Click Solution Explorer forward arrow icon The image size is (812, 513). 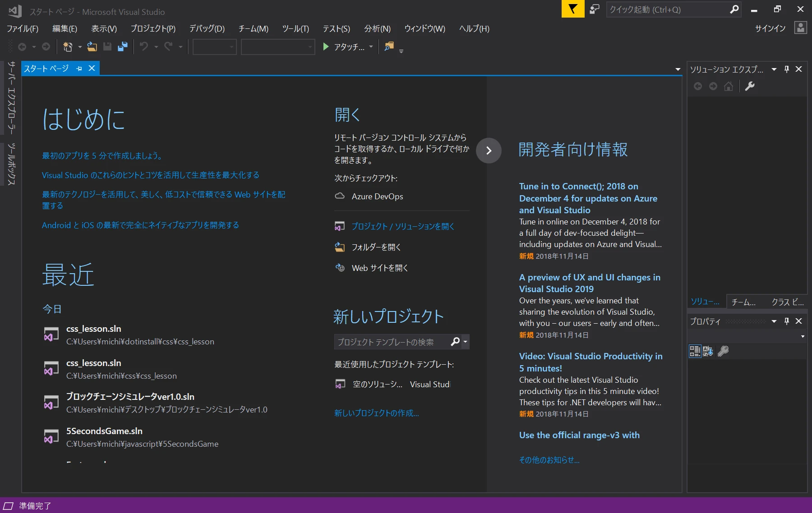click(x=713, y=86)
